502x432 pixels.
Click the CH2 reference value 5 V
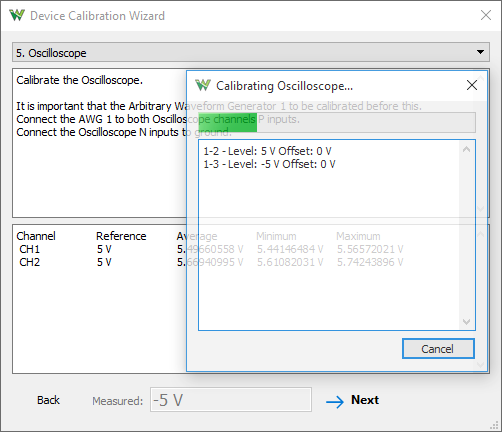(x=104, y=262)
